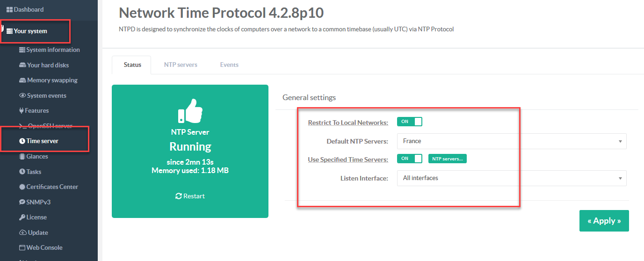Restart the NTP server
The height and width of the screenshot is (261, 644).
coord(190,196)
